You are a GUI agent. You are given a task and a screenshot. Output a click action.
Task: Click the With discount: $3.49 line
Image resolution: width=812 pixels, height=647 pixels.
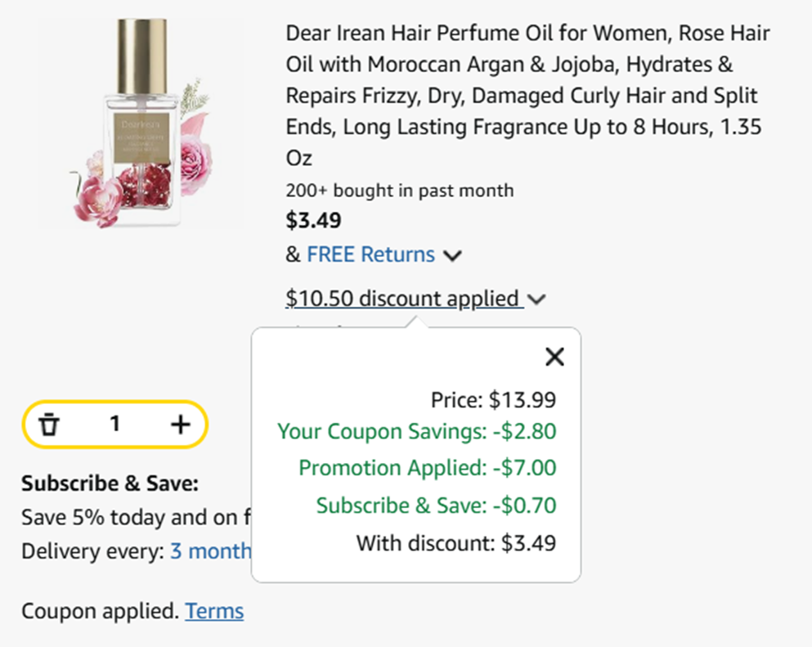coord(455,542)
